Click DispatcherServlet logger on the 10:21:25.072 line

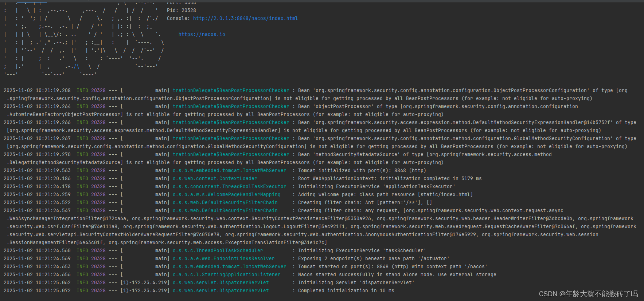click(x=220, y=290)
